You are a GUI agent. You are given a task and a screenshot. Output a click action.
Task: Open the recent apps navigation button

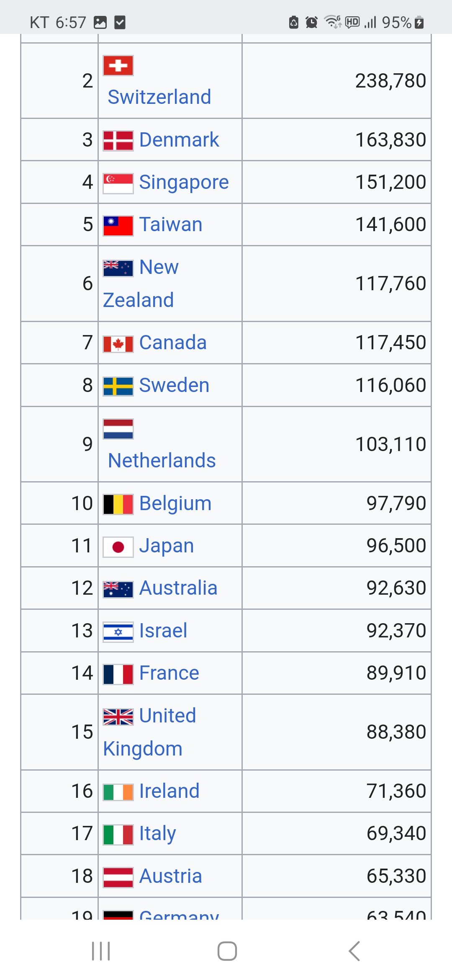(x=101, y=951)
